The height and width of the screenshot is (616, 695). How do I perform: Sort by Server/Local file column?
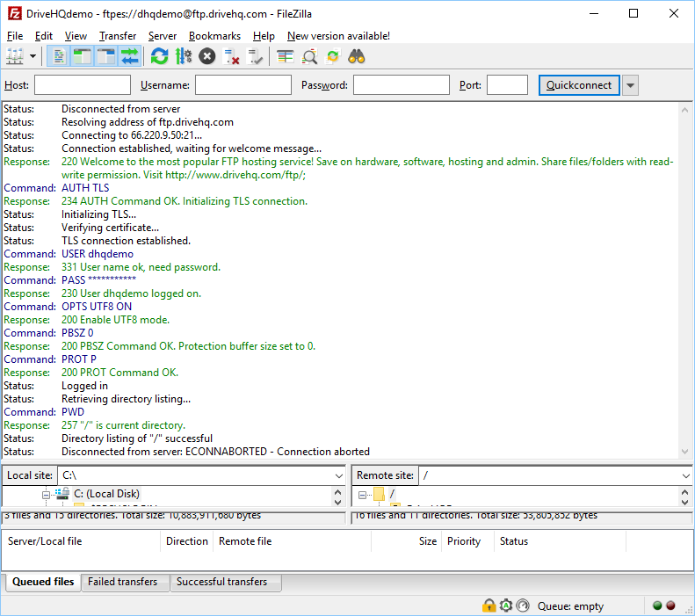coord(81,541)
